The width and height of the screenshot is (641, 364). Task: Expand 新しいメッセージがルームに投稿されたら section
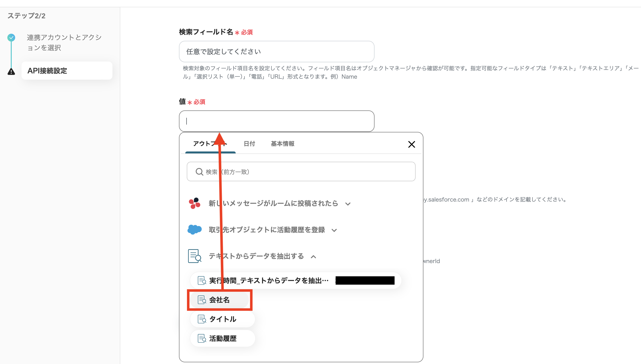coord(348,204)
